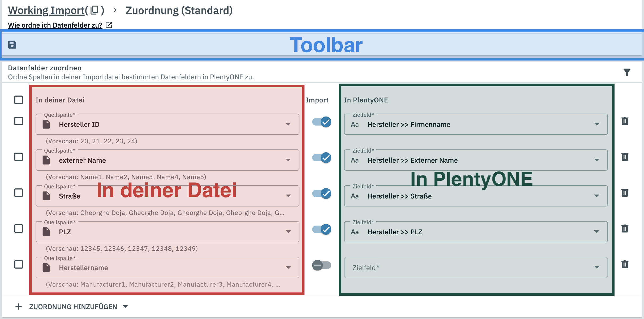This screenshot has height=319, width=644.
Task: Open 'Wie ordne ich Datenfelder zu?' link
Action: coord(55,25)
